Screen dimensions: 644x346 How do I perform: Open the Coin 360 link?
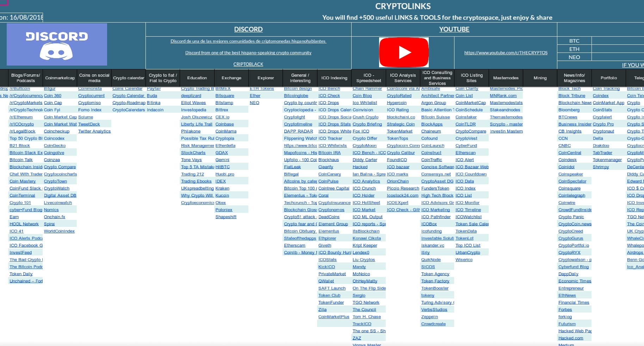(x=52, y=96)
